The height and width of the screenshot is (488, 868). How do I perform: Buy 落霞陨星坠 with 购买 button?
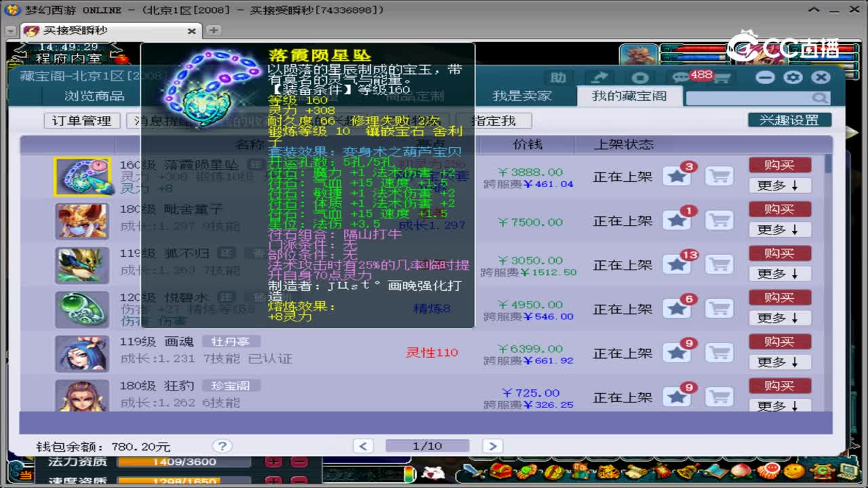[x=780, y=165]
